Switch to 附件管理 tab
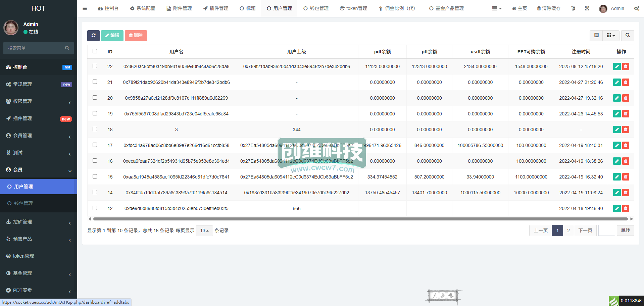Screen dimensions: 644x306 click(179, 8)
